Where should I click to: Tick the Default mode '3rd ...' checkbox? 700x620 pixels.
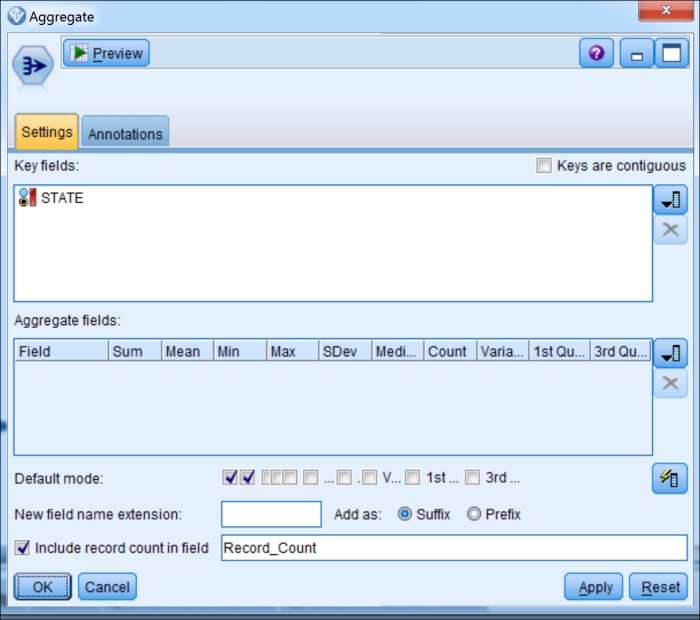point(472,478)
